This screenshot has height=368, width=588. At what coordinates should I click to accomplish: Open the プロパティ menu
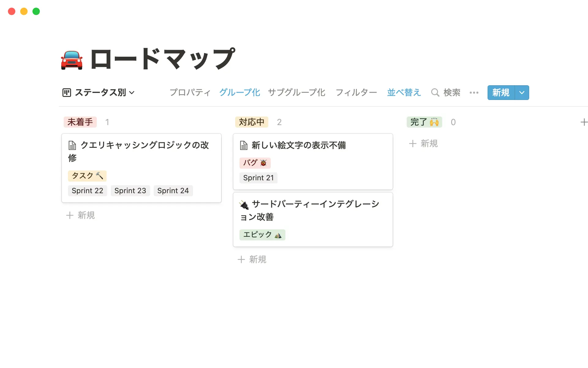click(x=190, y=92)
